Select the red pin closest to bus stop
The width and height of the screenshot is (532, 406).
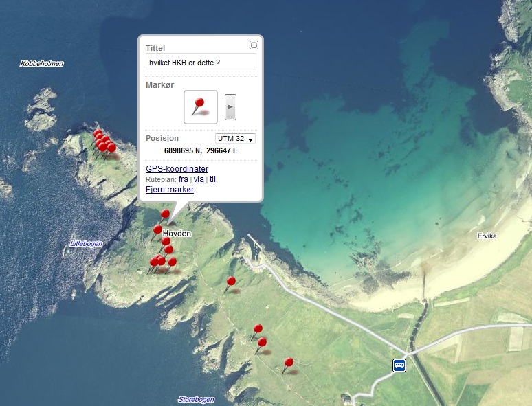click(x=289, y=362)
